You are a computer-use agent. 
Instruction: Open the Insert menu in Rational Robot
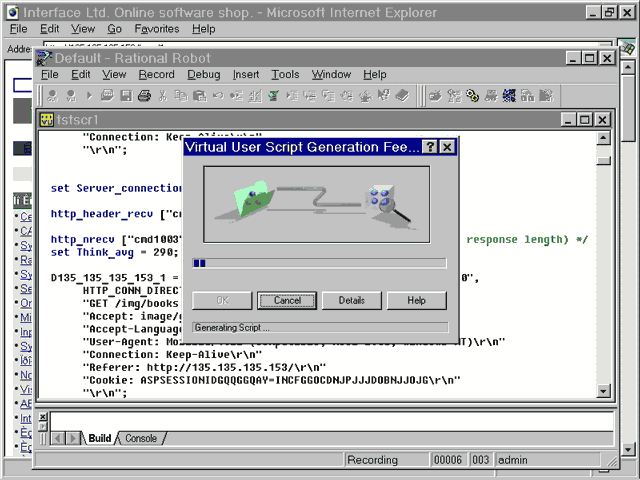point(246,74)
